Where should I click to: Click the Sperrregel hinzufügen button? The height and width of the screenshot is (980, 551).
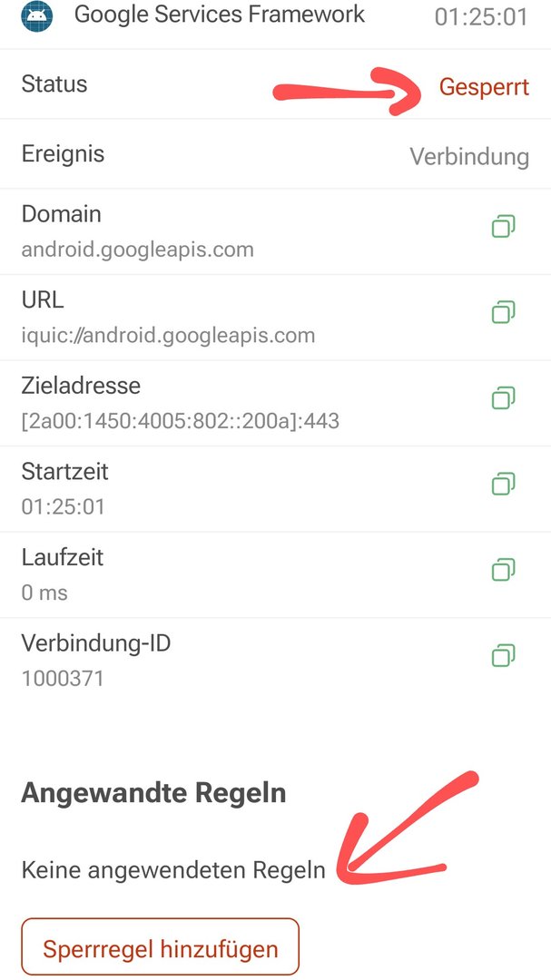coord(160,949)
